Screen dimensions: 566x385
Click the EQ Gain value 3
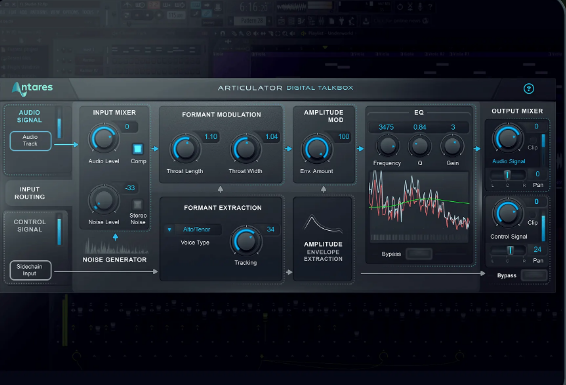point(453,127)
